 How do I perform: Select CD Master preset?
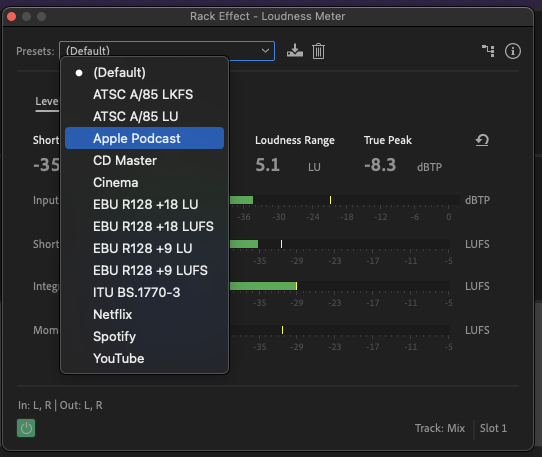[x=144, y=160]
